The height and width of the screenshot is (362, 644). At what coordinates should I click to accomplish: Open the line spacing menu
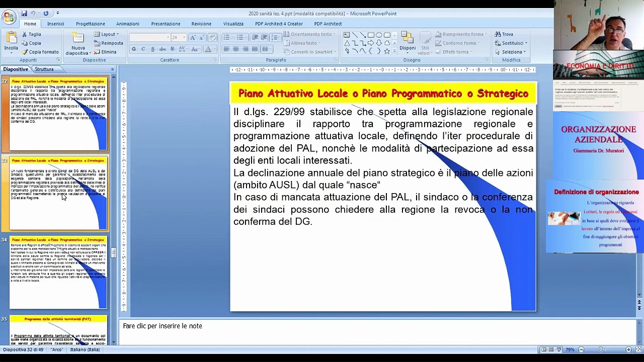pyautogui.click(x=275, y=38)
